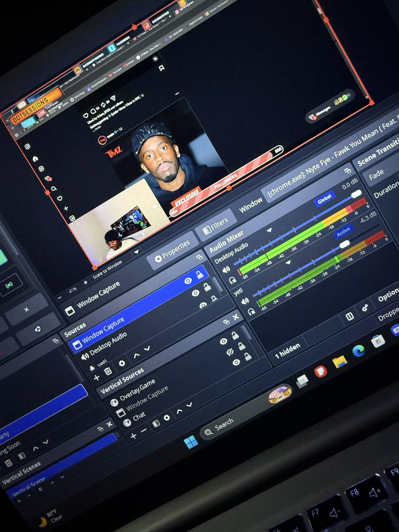Viewport: 399px width, 532px height.
Task: Toggle visibility of Window Capture in Sources
Action: [188, 281]
